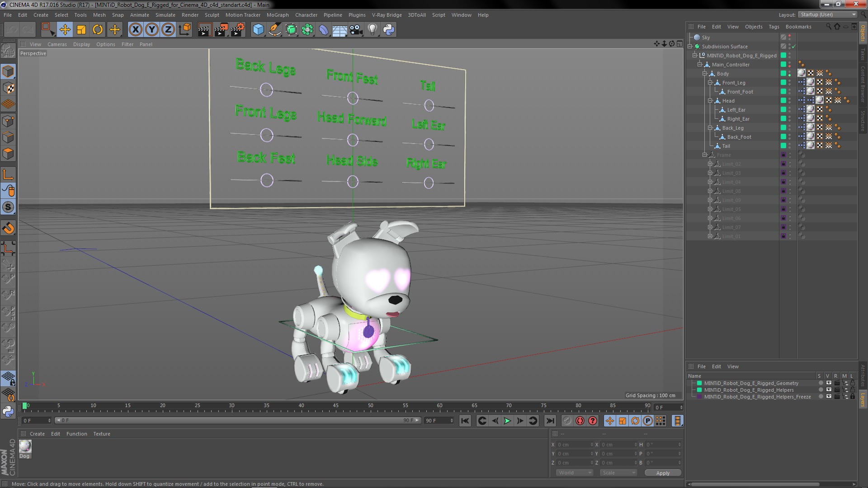The height and width of the screenshot is (488, 868).
Task: Go to start of animation
Action: (x=465, y=421)
